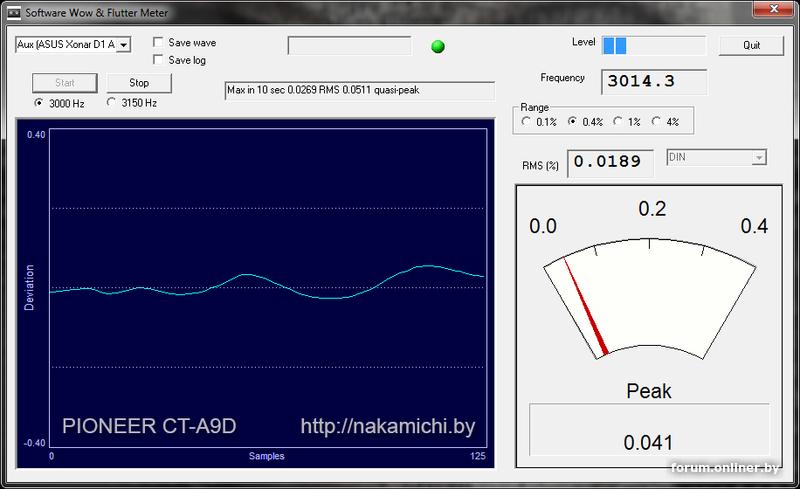Click the Max in 10 sec status field

360,90
